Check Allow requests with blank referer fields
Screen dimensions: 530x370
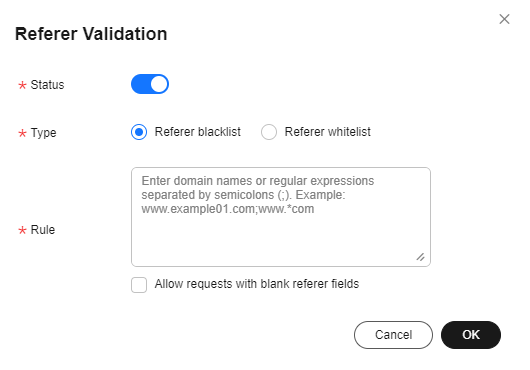(x=139, y=285)
